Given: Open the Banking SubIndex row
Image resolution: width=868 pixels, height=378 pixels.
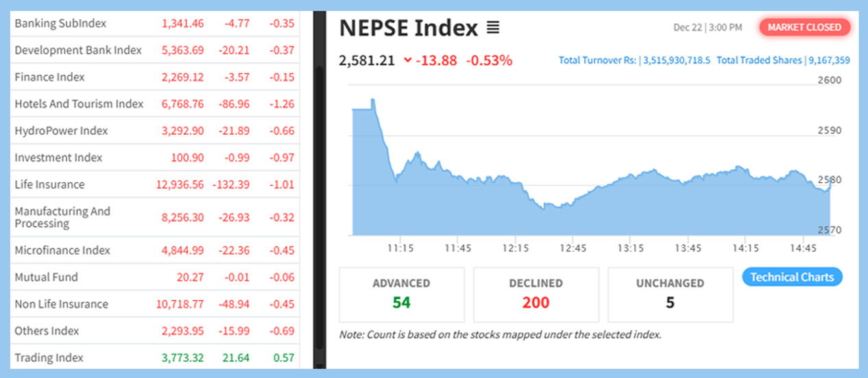Looking at the screenshot, I should pos(60,23).
